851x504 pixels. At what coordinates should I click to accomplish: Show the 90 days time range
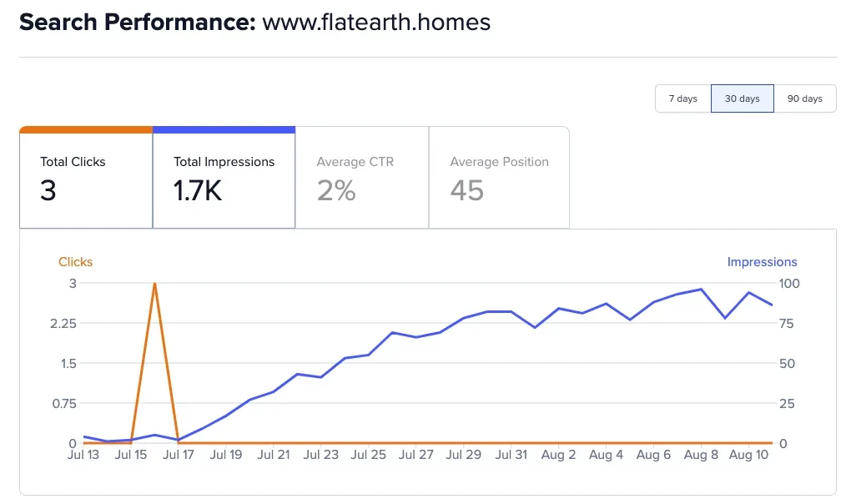click(x=804, y=98)
